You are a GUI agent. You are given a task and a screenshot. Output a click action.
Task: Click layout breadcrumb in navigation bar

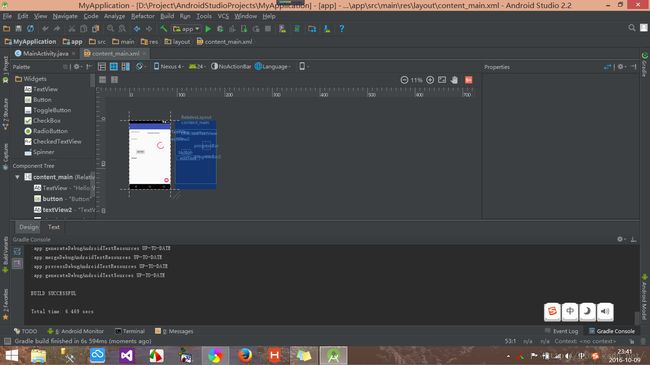pos(177,41)
